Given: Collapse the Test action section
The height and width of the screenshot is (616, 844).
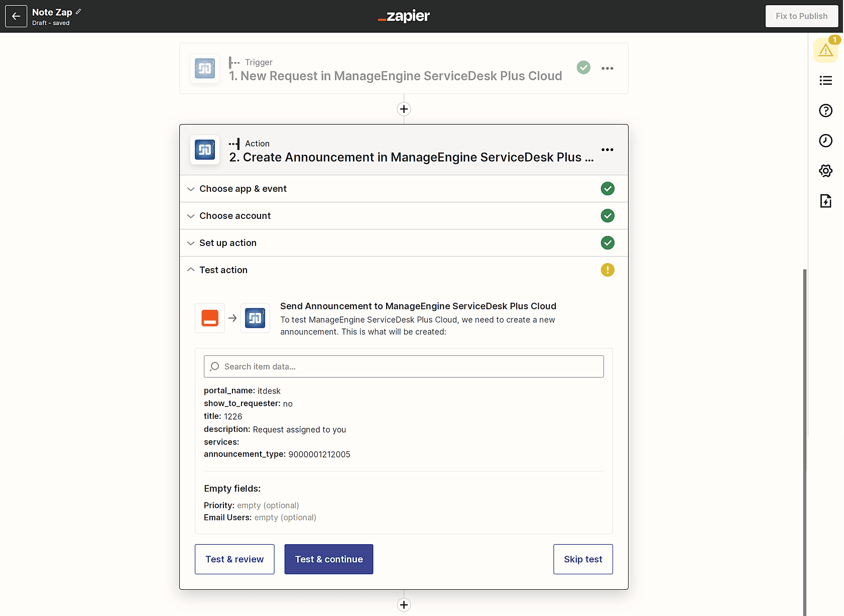Looking at the screenshot, I should pyautogui.click(x=223, y=270).
